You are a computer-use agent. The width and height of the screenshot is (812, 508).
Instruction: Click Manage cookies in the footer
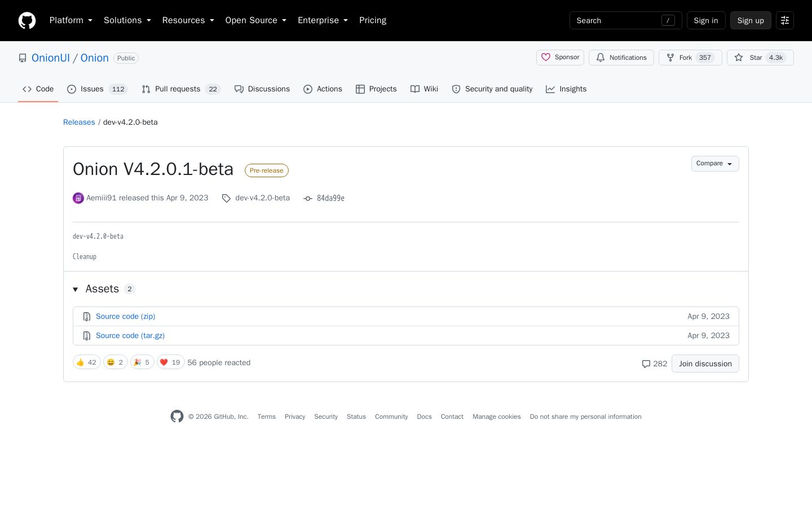497,417
